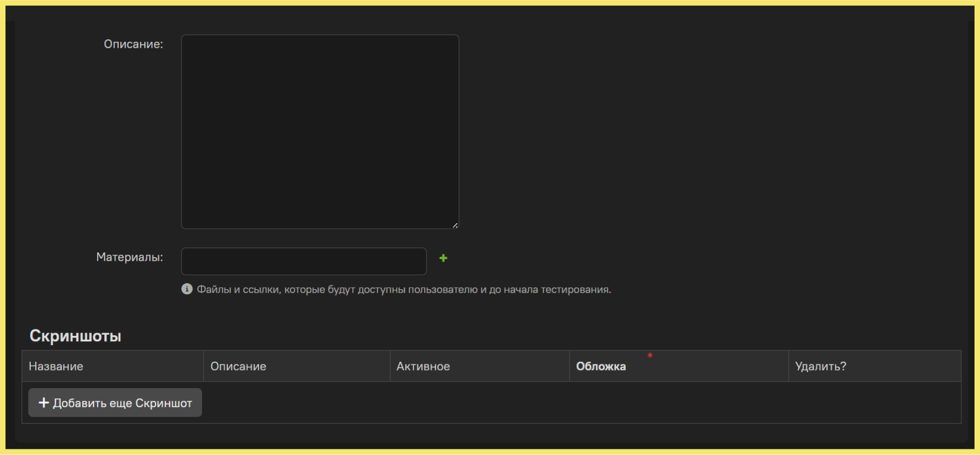The height and width of the screenshot is (455, 980).
Task: Click the resize handle of the Описание textarea
Action: (x=455, y=225)
